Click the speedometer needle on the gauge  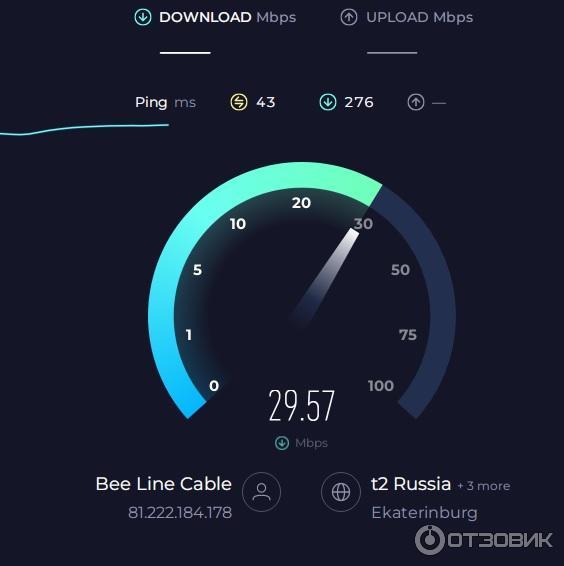coord(325,276)
